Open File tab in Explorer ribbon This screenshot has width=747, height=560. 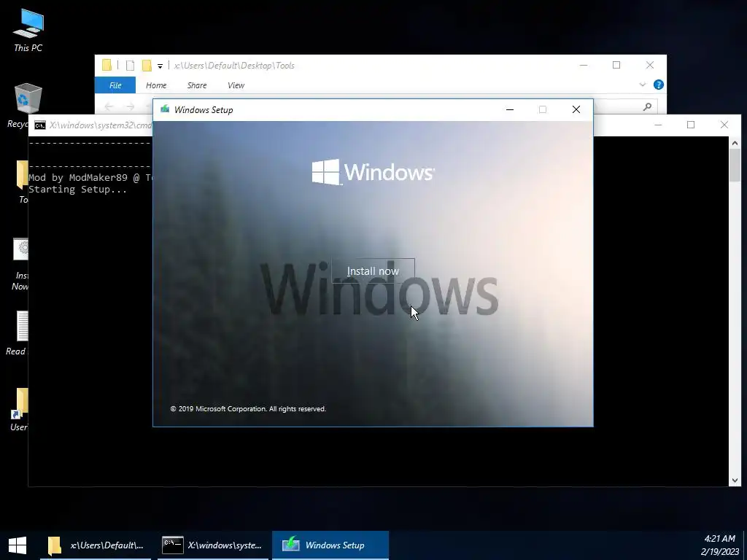click(x=115, y=85)
